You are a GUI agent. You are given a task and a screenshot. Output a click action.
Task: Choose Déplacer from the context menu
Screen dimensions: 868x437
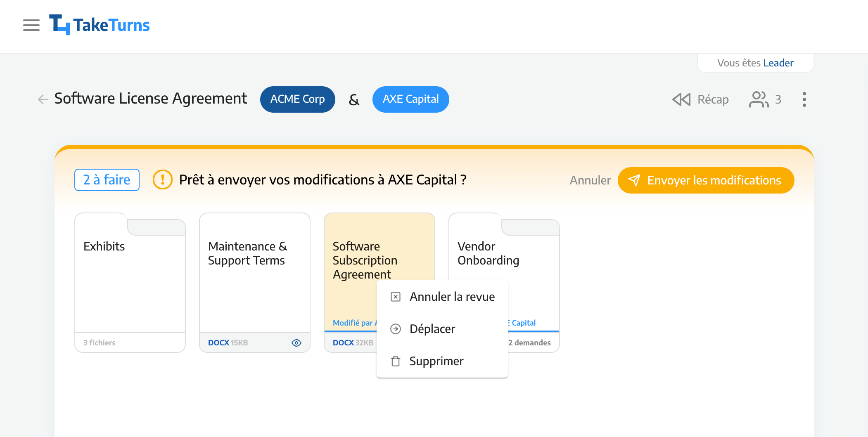(x=442, y=329)
